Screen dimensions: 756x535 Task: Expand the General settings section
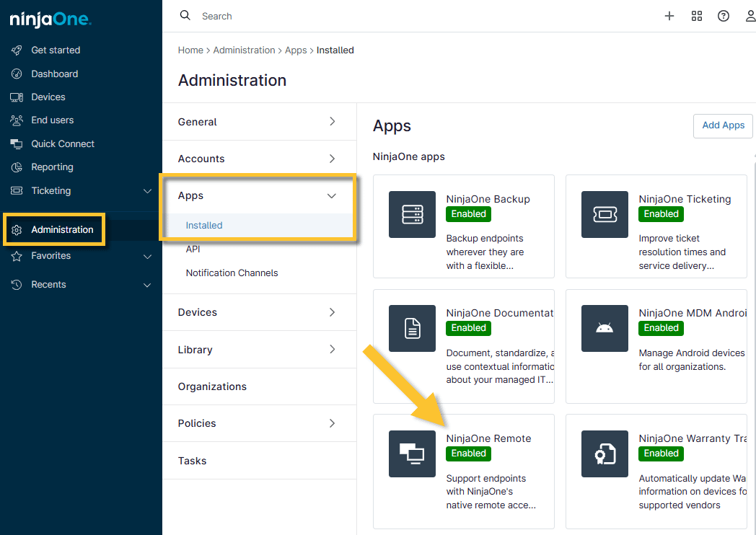(x=332, y=122)
